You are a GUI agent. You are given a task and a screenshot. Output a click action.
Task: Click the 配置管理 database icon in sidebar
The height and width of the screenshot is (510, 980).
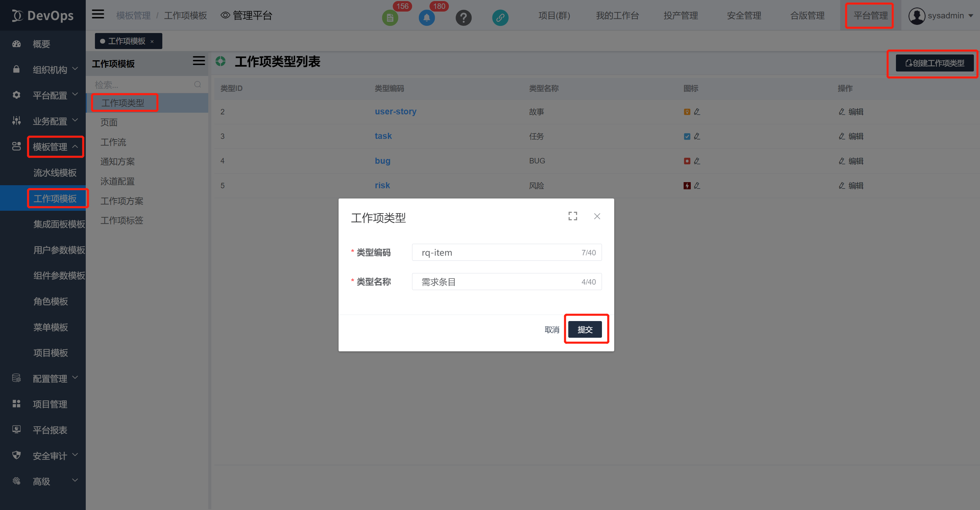[x=16, y=378]
